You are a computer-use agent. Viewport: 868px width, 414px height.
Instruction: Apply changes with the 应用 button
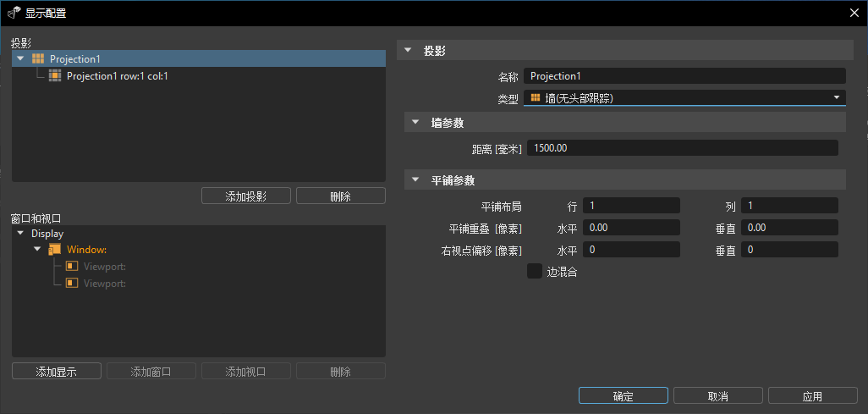coord(813,395)
